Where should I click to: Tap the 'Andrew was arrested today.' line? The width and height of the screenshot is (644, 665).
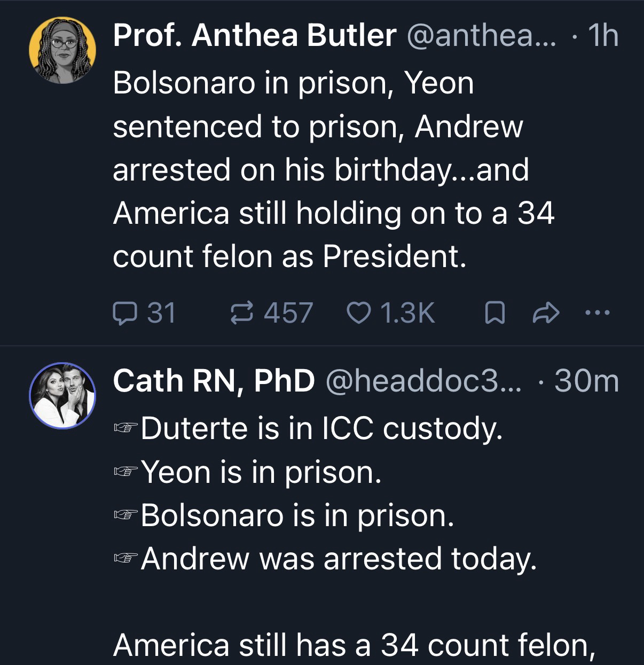pyautogui.click(x=338, y=559)
